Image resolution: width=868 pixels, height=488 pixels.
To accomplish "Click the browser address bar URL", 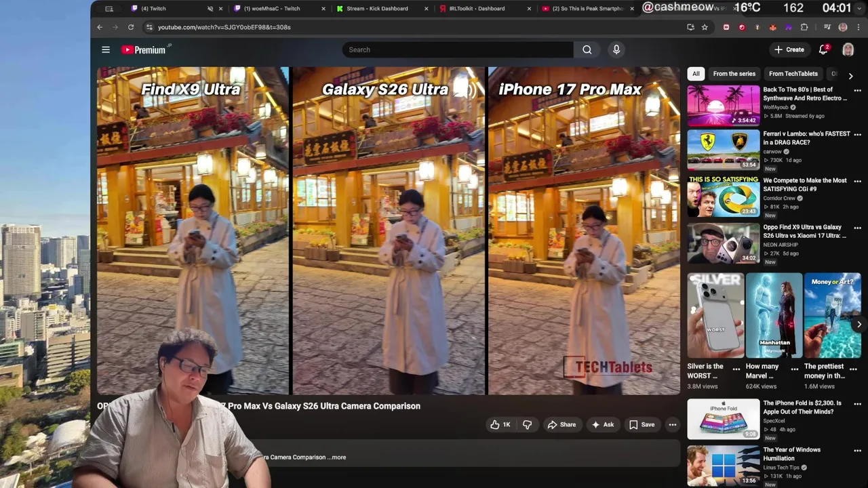I will point(224,27).
